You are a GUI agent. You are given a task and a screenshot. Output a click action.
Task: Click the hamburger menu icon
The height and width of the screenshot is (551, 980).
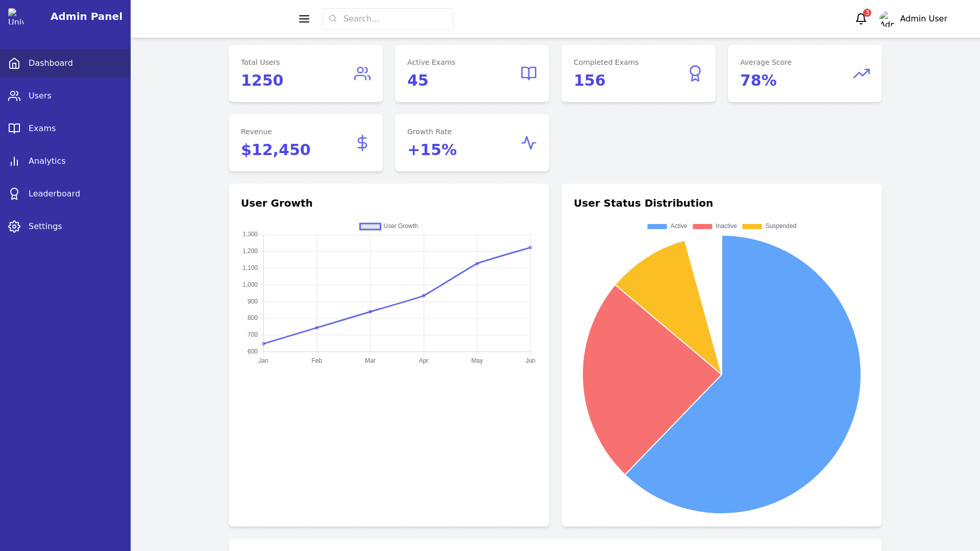[304, 19]
